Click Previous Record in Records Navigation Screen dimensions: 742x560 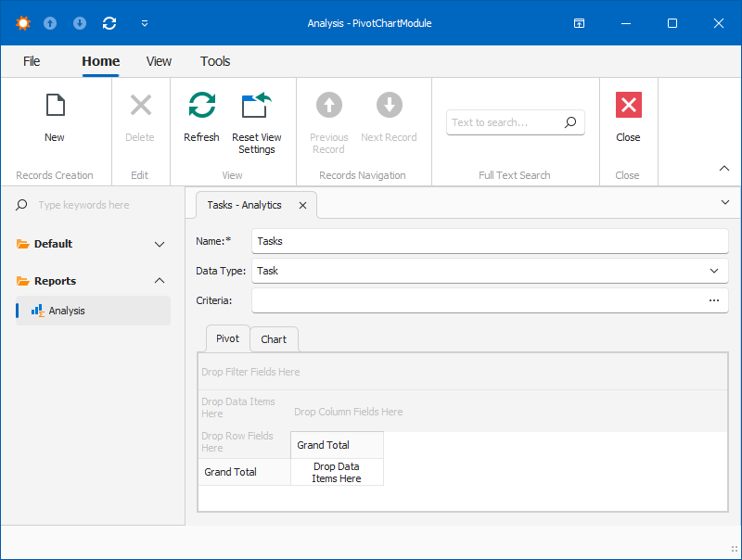point(328,105)
